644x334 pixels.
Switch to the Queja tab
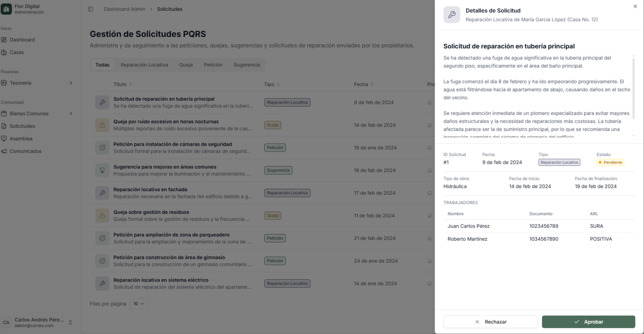[186, 65]
